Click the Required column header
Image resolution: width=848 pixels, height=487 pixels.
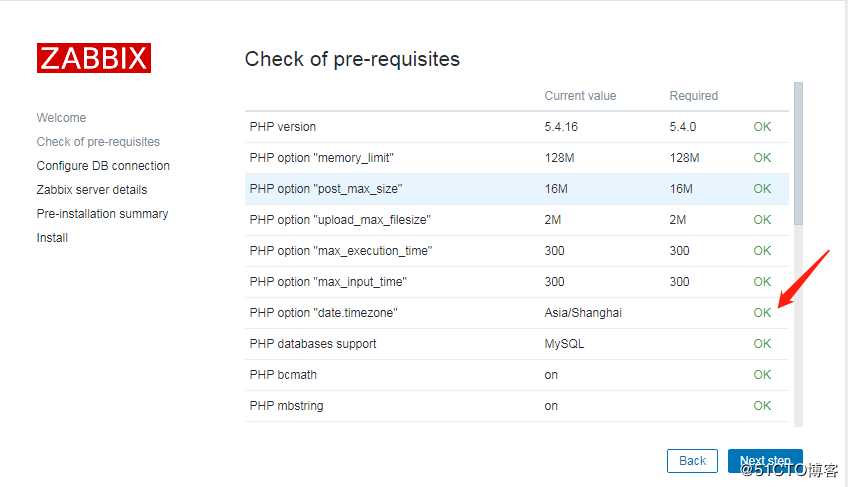[694, 96]
